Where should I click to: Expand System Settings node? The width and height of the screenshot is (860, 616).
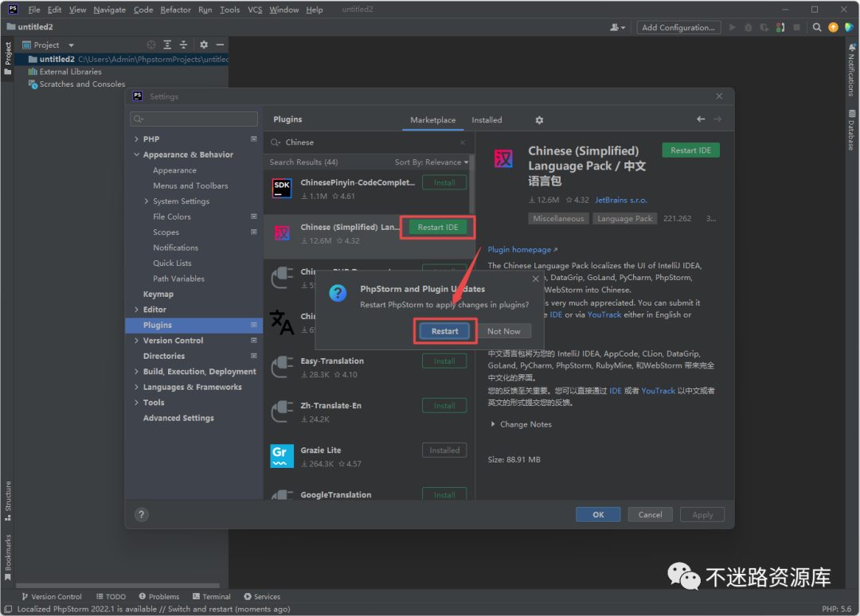point(147,201)
